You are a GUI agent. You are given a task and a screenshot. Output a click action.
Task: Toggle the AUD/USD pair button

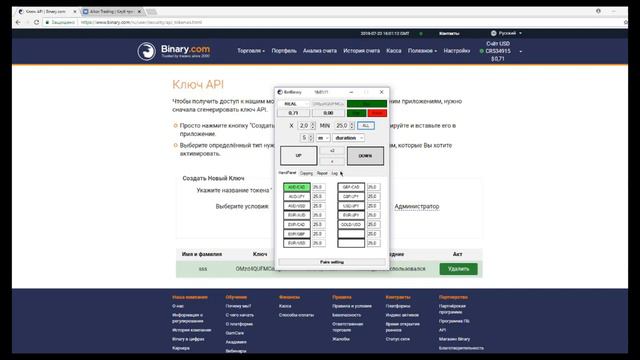(296, 206)
